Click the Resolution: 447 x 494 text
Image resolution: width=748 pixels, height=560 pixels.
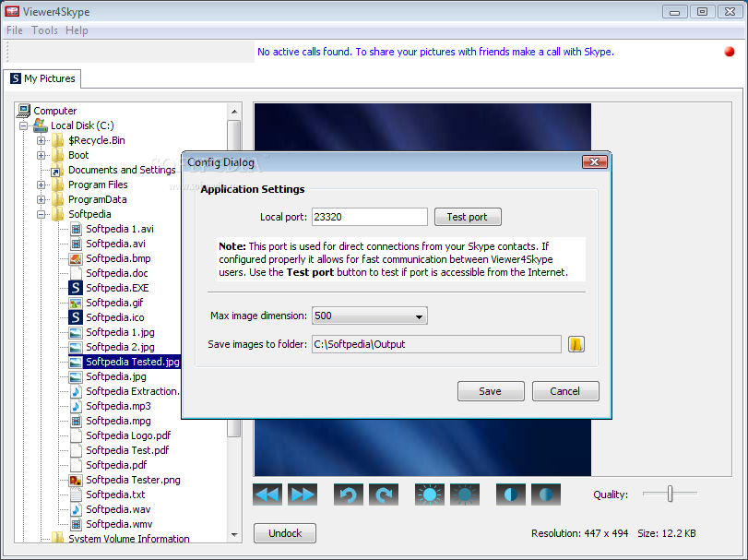click(579, 533)
